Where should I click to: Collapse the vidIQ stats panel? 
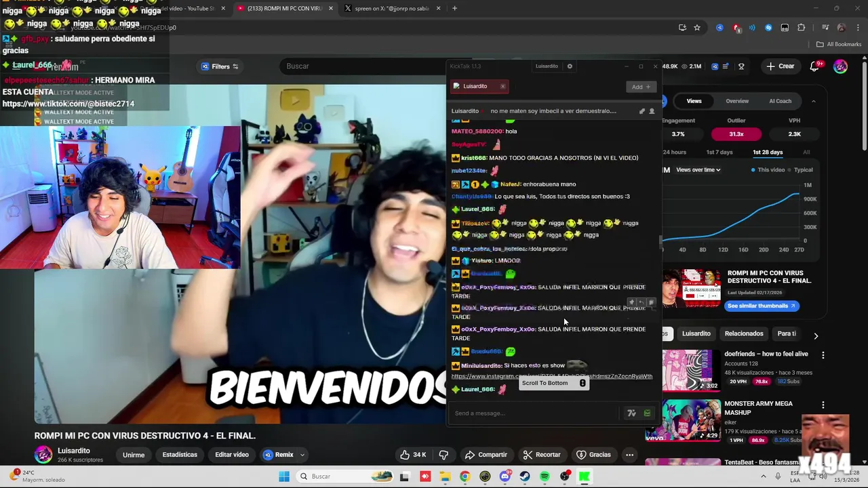pos(814,101)
